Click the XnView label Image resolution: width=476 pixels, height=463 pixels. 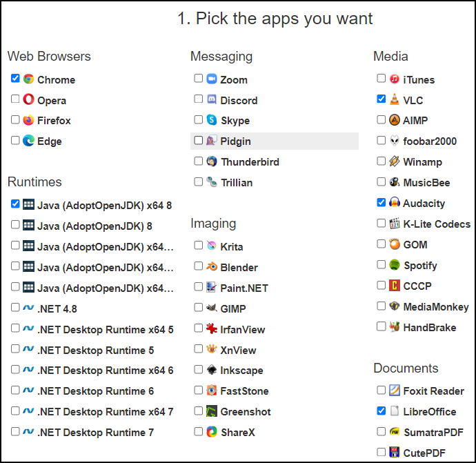tap(238, 351)
